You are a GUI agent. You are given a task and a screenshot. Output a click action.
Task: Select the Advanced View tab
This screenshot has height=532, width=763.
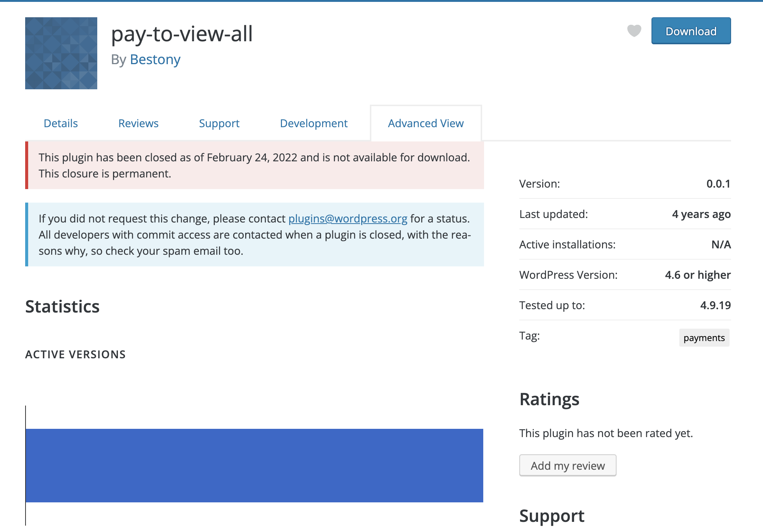425,123
